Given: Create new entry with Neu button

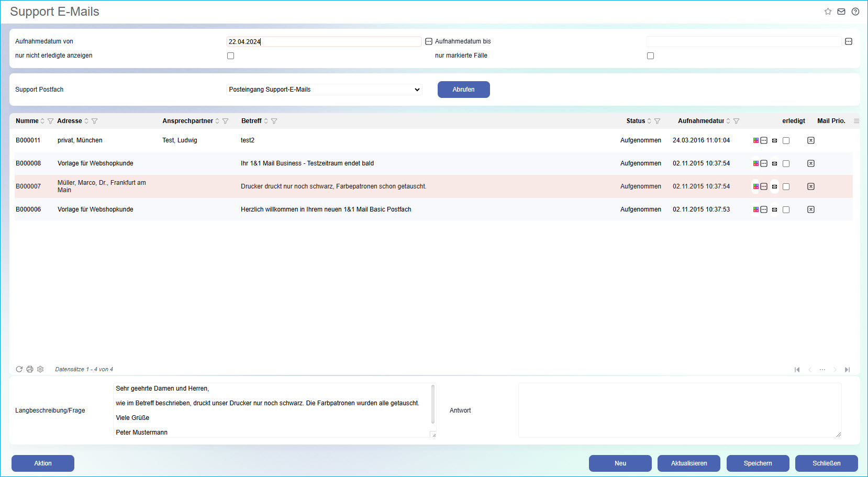Looking at the screenshot, I should (620, 463).
